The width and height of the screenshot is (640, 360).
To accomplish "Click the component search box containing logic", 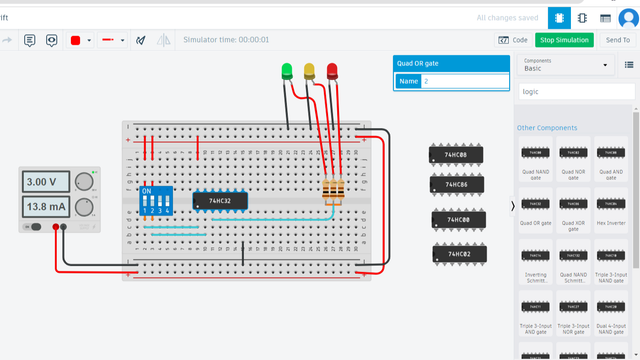I will click(576, 92).
